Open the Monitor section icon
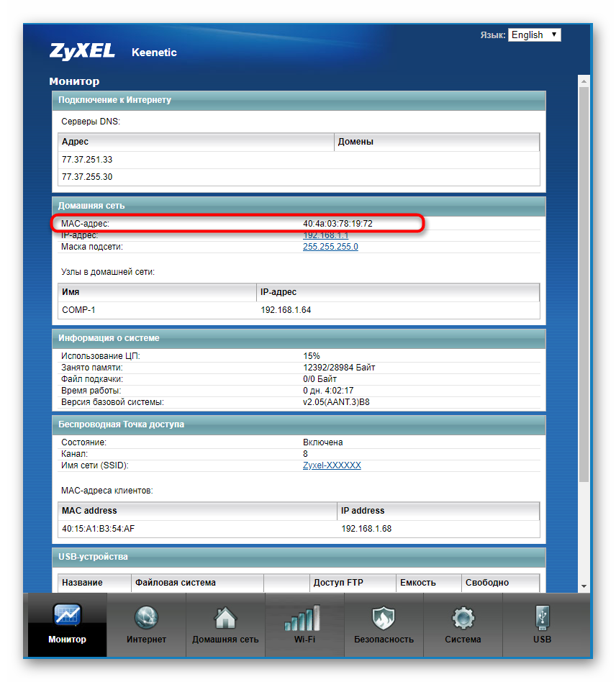 pyautogui.click(x=68, y=617)
